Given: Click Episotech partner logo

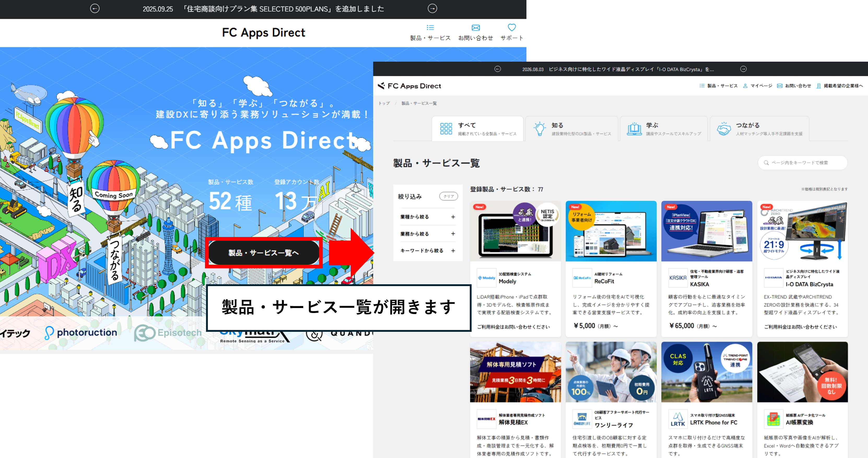Looking at the screenshot, I should click(x=168, y=333).
